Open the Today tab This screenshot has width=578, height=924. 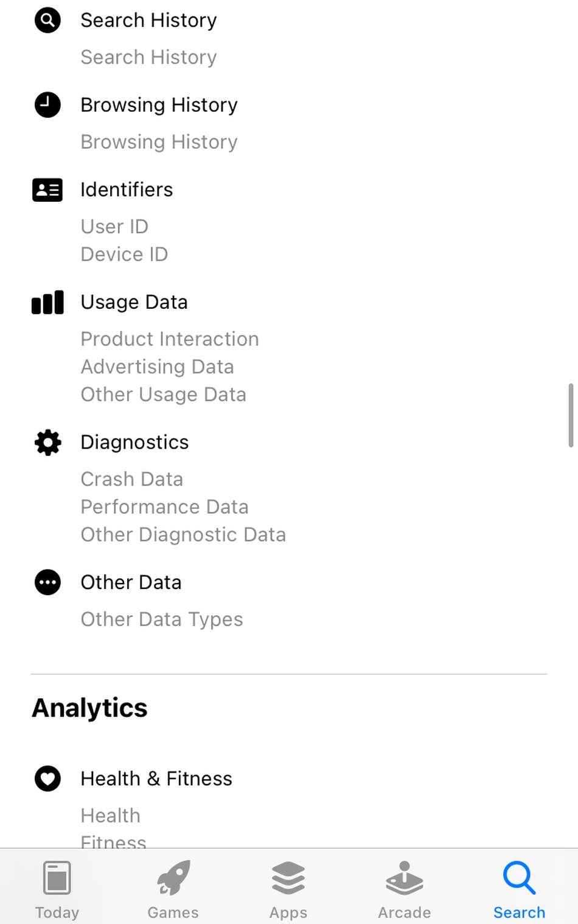(57, 889)
